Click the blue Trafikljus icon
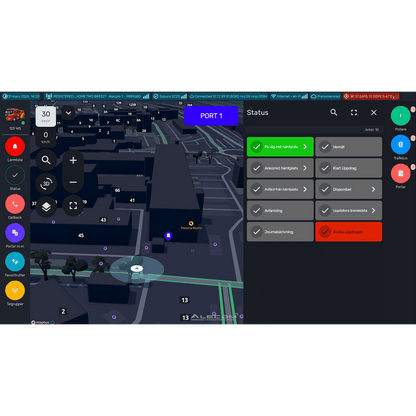 (x=401, y=145)
